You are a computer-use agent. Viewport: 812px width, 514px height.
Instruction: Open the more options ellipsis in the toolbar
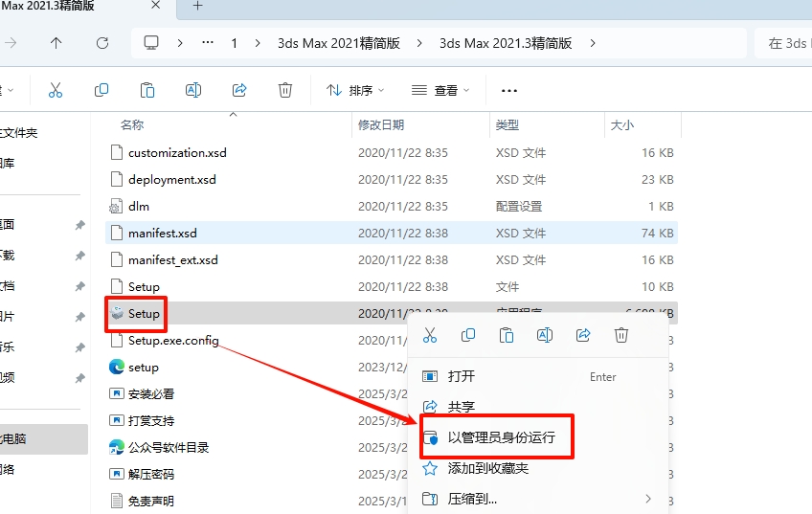(x=509, y=90)
